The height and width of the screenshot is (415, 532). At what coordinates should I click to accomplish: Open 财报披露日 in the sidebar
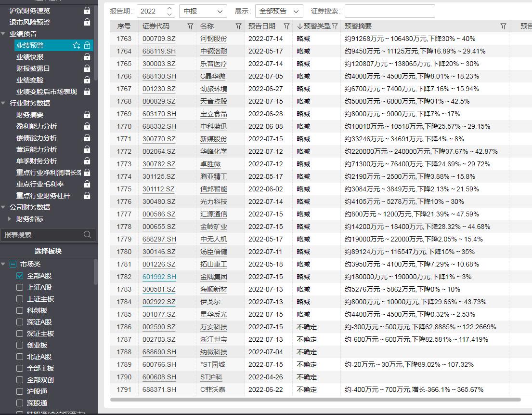(33, 68)
